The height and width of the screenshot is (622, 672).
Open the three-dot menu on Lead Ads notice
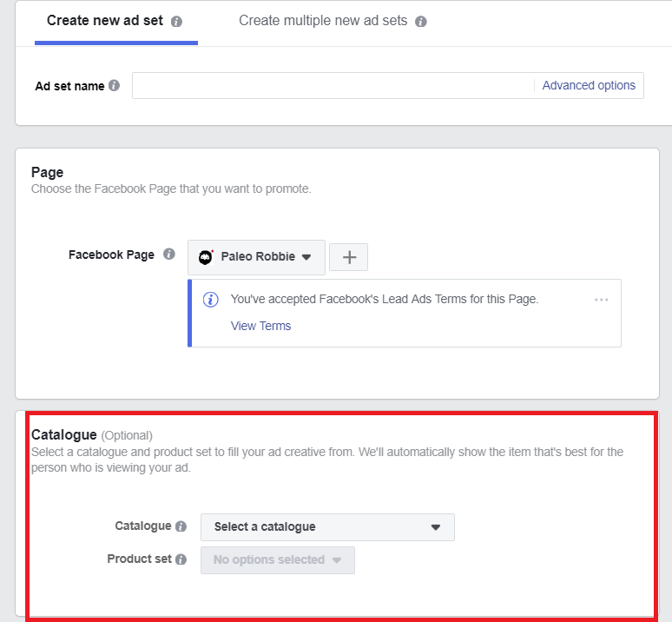click(x=602, y=300)
